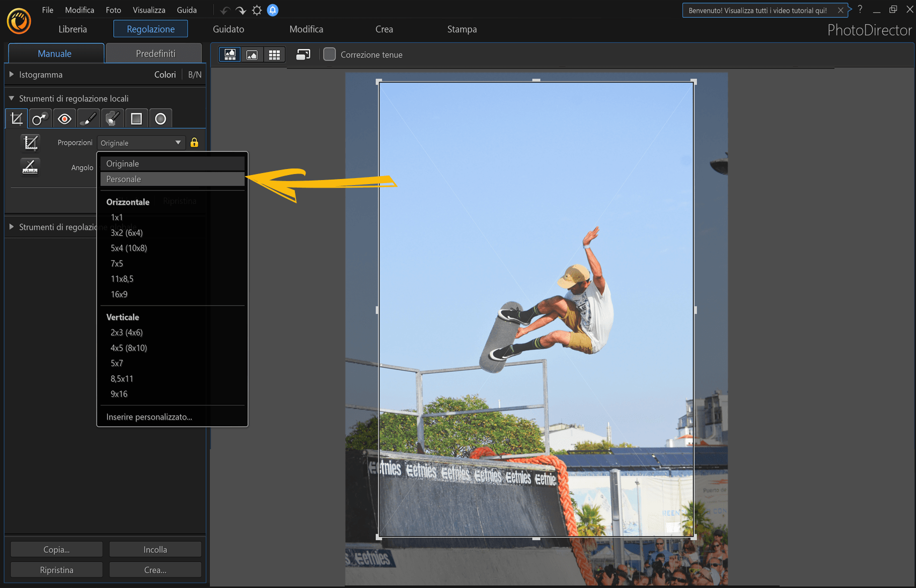
Task: Dismiss the welcome tutorial banner
Action: pos(841,10)
